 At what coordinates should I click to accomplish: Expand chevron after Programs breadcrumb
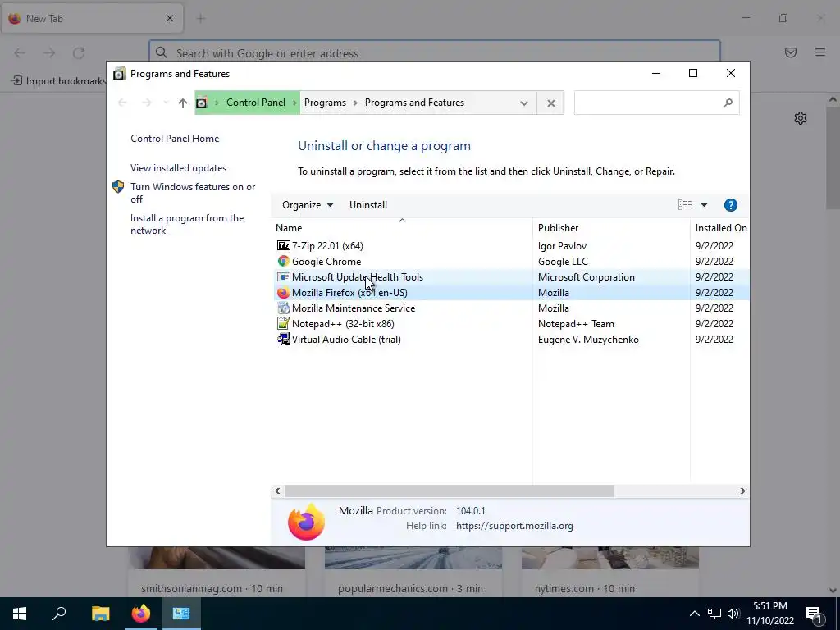(355, 103)
